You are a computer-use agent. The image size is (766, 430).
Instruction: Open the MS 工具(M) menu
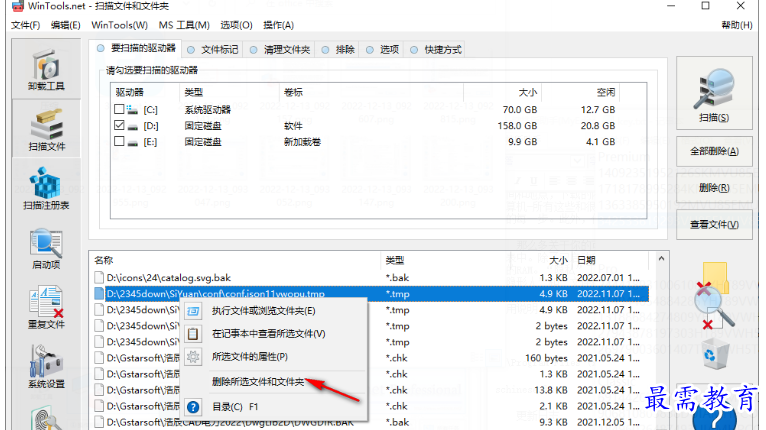click(x=184, y=25)
